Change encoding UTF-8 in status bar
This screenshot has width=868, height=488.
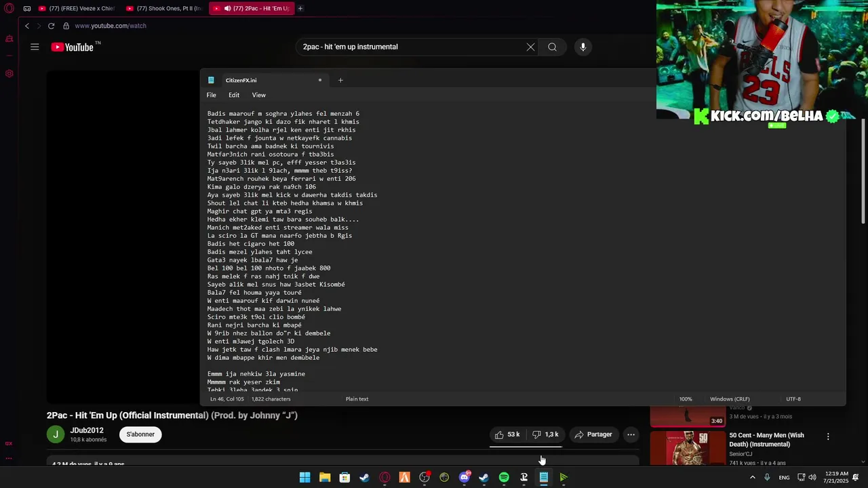793,399
